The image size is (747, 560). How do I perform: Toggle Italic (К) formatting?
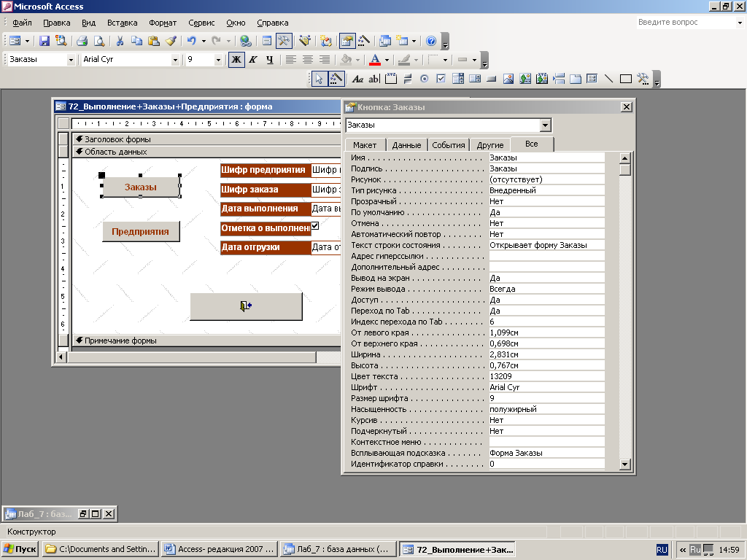253,60
